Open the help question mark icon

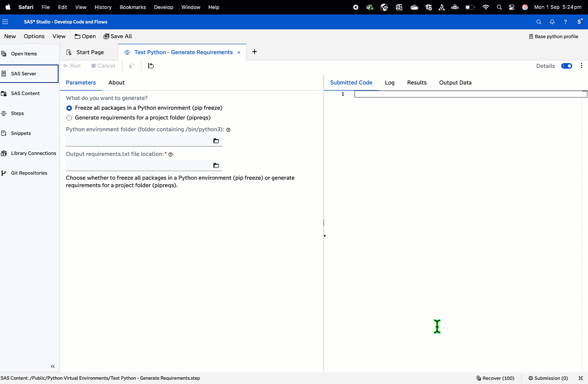[565, 22]
